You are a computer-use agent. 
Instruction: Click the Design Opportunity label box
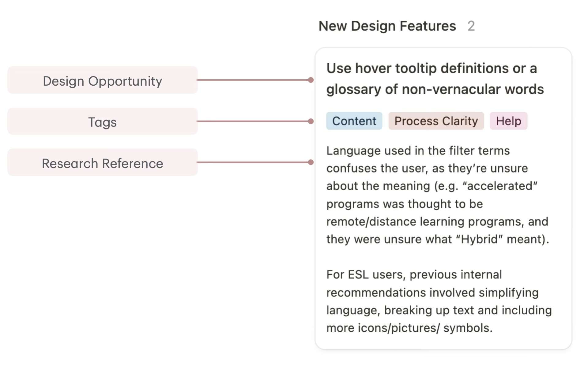[x=102, y=80]
